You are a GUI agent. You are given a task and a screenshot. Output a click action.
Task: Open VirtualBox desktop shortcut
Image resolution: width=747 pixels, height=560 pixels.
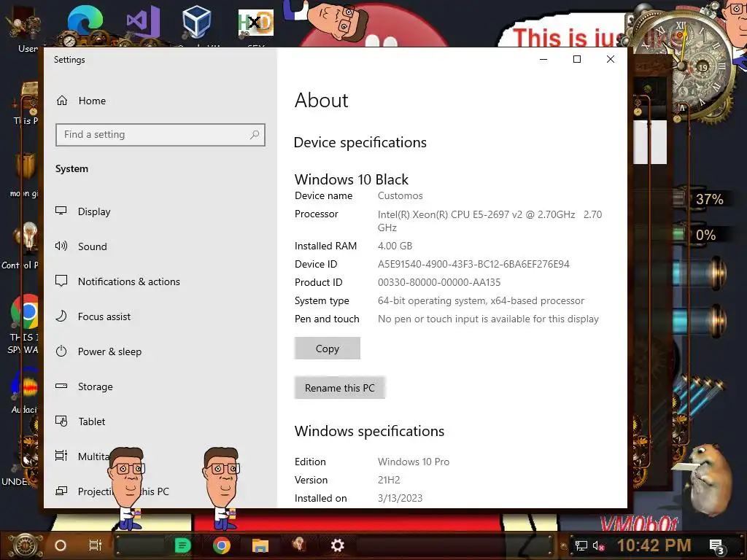pyautogui.click(x=196, y=21)
